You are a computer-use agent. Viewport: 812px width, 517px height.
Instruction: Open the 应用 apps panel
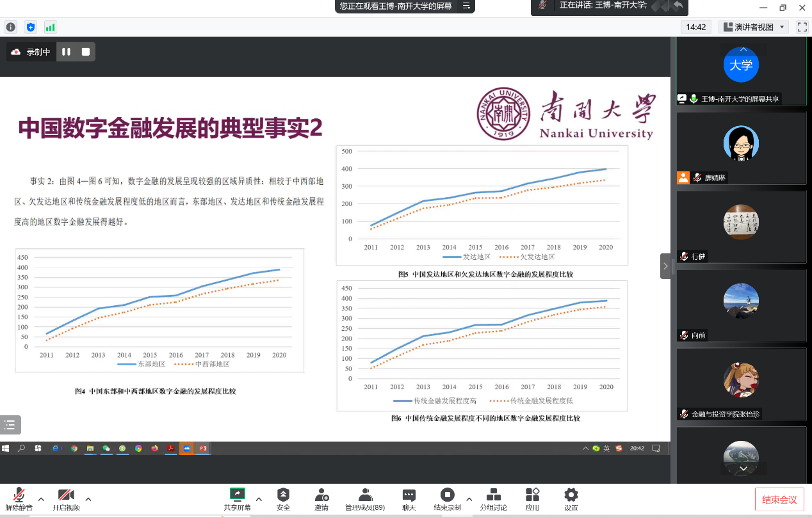tap(532, 498)
